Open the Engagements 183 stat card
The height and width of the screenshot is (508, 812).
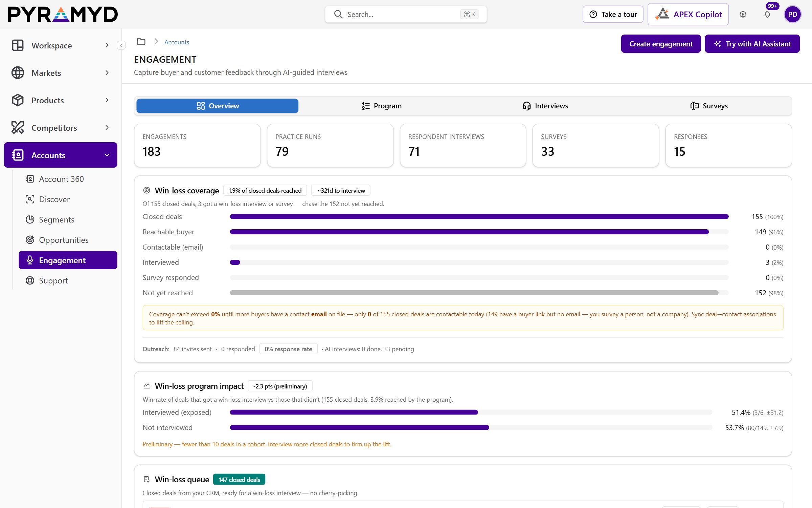pyautogui.click(x=197, y=145)
